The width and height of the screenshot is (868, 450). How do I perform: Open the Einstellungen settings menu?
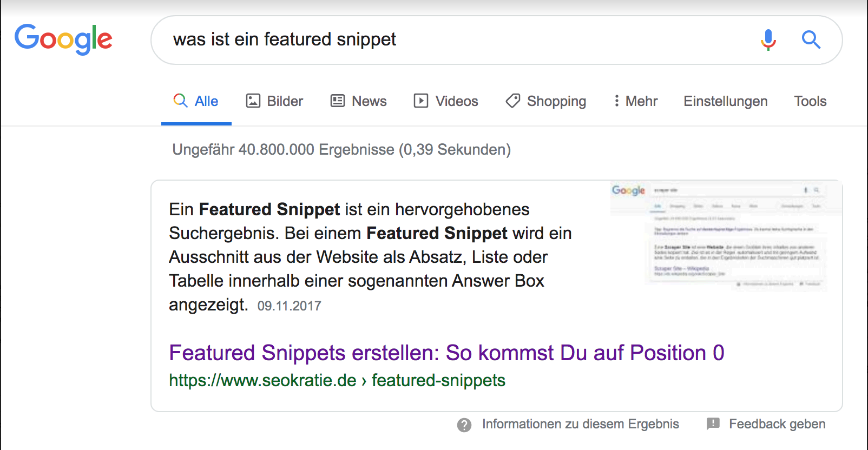coord(725,101)
